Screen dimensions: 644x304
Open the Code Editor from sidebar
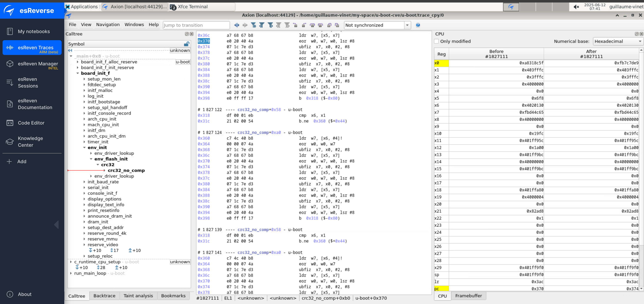(x=31, y=123)
